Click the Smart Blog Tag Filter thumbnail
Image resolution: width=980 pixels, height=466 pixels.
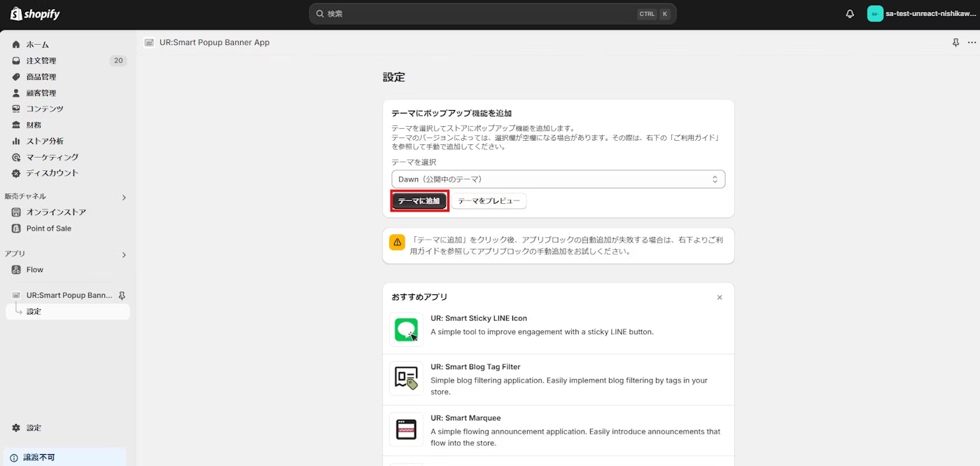pos(406,378)
